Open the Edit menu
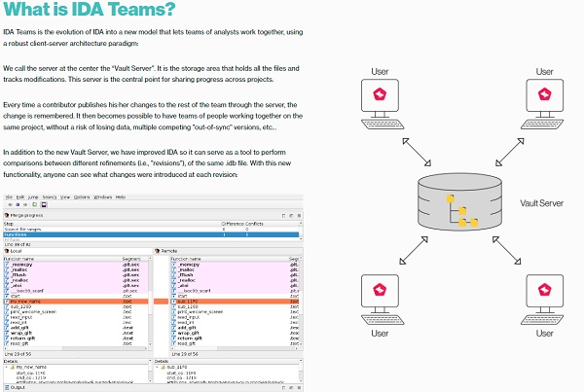The width and height of the screenshot is (584, 392). [x=20, y=196]
